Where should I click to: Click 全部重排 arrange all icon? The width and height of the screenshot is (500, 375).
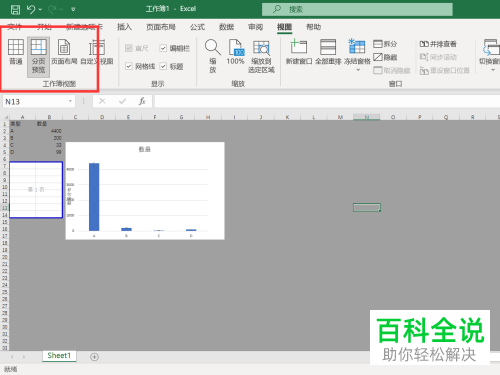coord(328,52)
